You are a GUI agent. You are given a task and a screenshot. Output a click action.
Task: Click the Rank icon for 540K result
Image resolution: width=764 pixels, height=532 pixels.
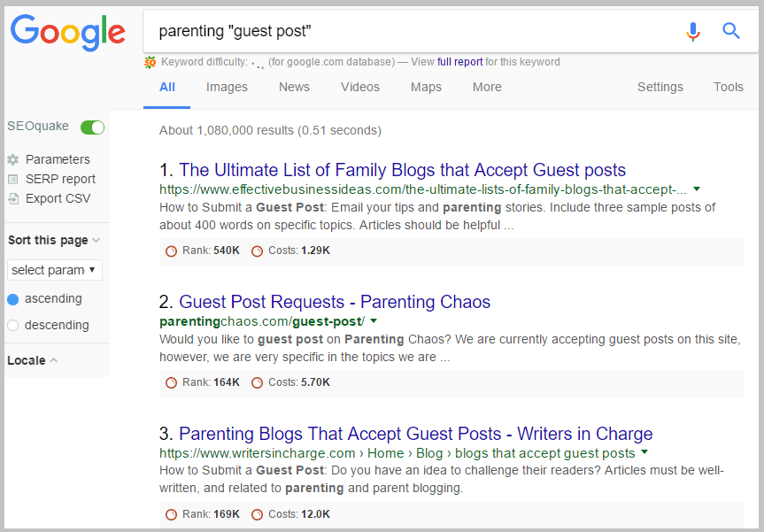coord(171,251)
